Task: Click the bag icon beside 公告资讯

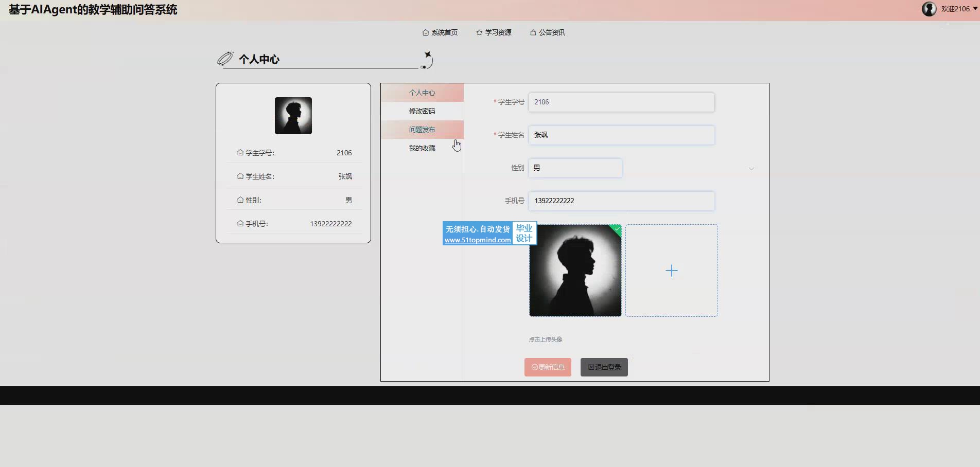Action: click(533, 32)
